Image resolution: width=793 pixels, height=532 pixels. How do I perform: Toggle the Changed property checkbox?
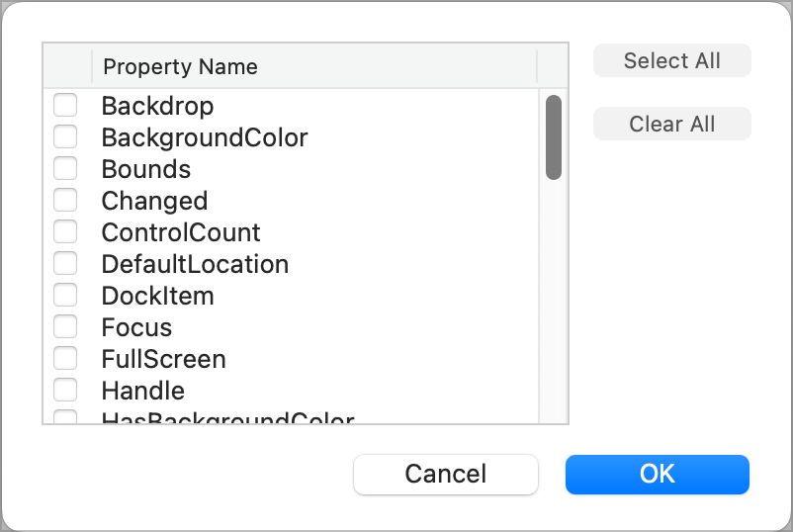pos(65,200)
